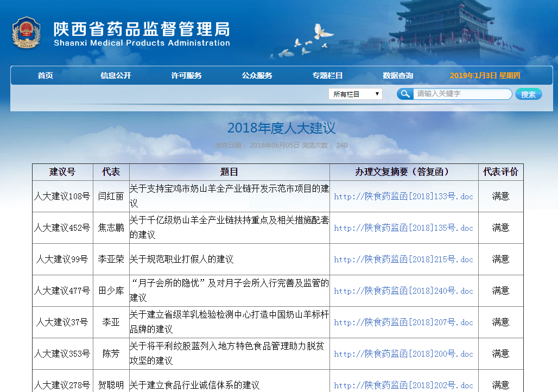Click the 陕食药监函[2018]240号.doc link
The width and height of the screenshot is (558, 392).
point(403,291)
